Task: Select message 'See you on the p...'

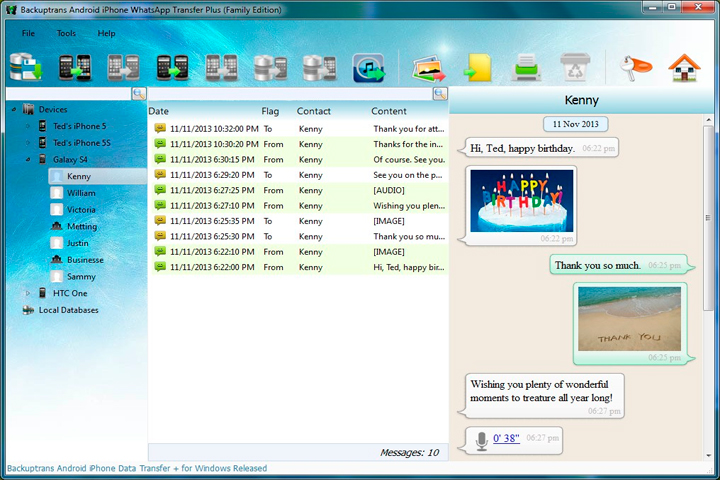Action: (300, 175)
